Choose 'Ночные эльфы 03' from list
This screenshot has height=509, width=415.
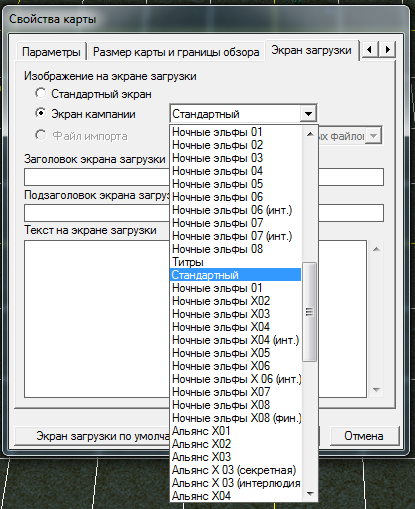(x=236, y=158)
